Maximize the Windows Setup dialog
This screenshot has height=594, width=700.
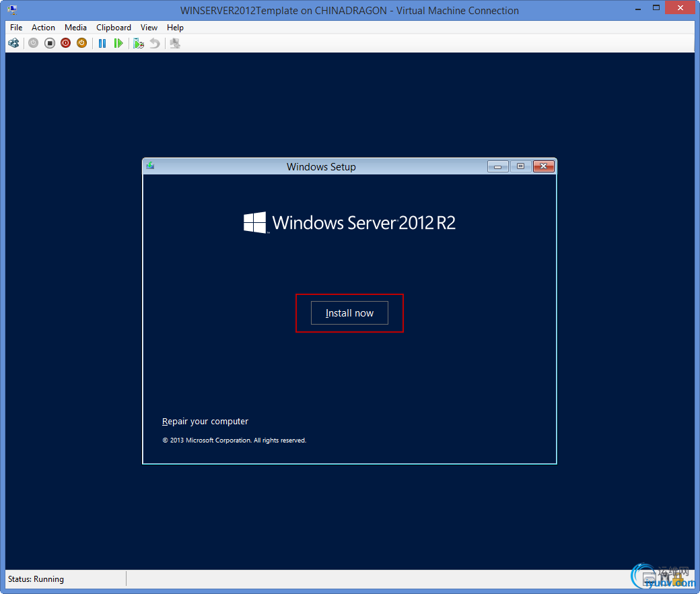(x=520, y=166)
